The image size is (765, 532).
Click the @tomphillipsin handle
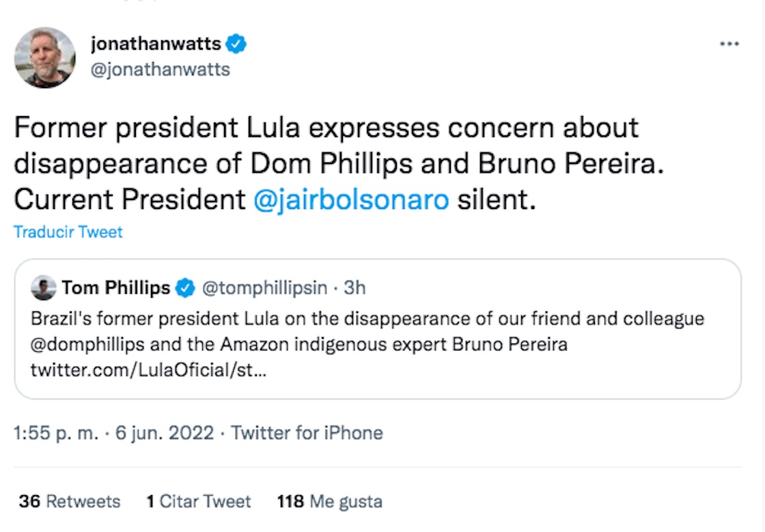coord(264,288)
